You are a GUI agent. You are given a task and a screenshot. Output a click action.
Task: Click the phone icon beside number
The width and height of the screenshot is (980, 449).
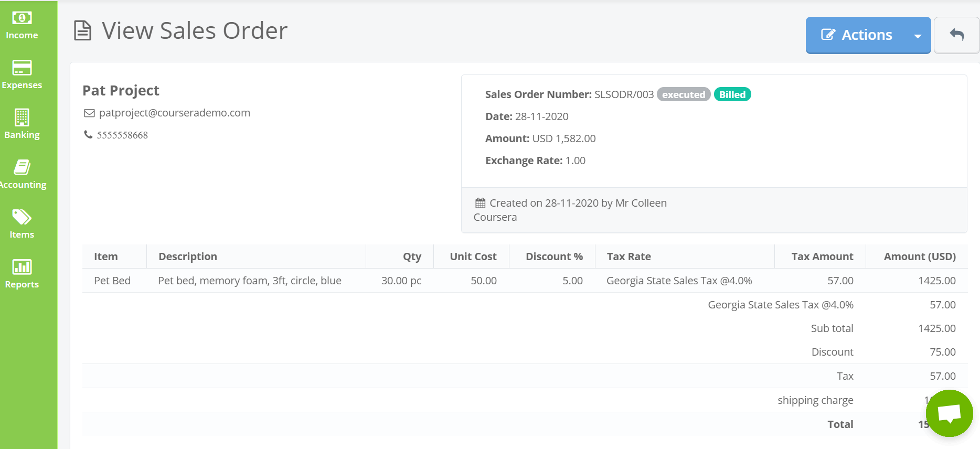(88, 135)
